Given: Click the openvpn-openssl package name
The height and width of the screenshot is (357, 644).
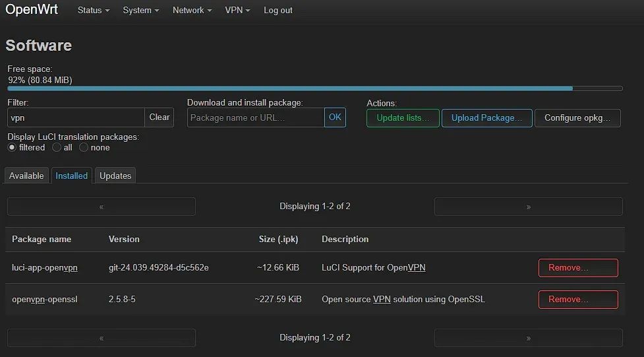Looking at the screenshot, I should tap(45, 300).
